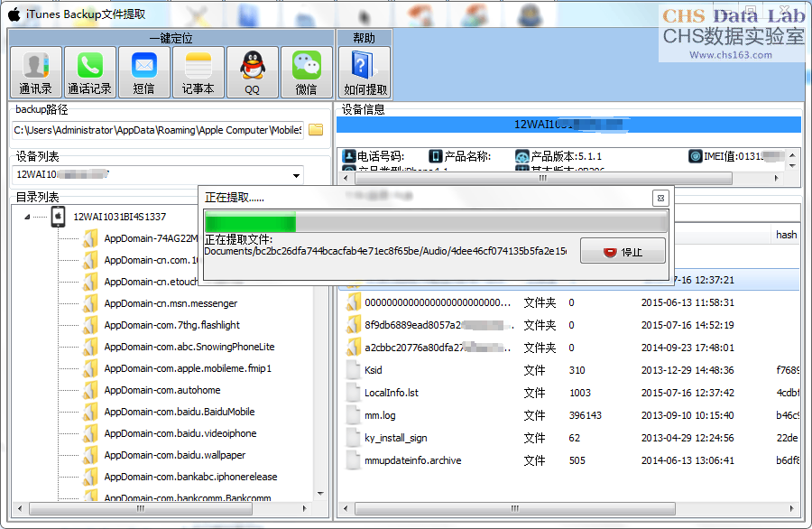Click size value 396143 of mm.log
The image size is (812, 529).
coord(586,415)
